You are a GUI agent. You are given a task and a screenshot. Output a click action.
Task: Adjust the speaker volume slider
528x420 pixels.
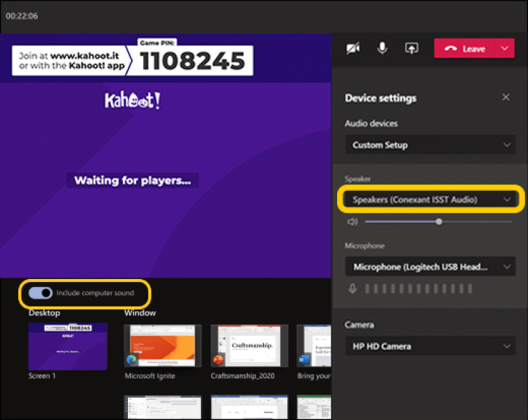point(438,222)
